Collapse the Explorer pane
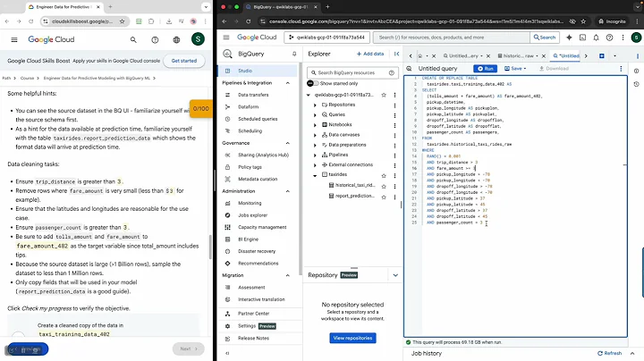The height and width of the screenshot is (361, 644). pos(396,54)
